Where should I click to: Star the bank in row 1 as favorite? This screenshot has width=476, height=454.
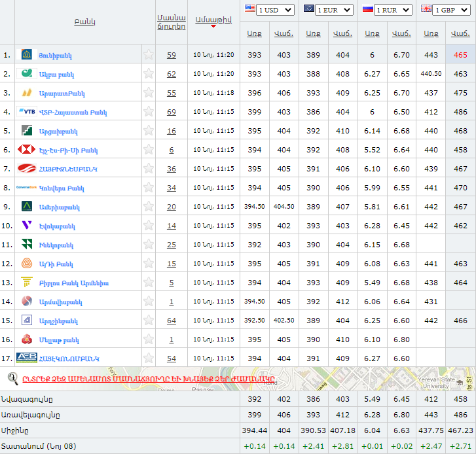[149, 55]
